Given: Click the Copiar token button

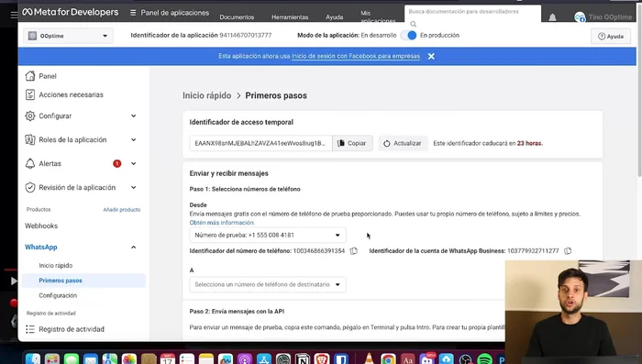Looking at the screenshot, I should 352,143.
